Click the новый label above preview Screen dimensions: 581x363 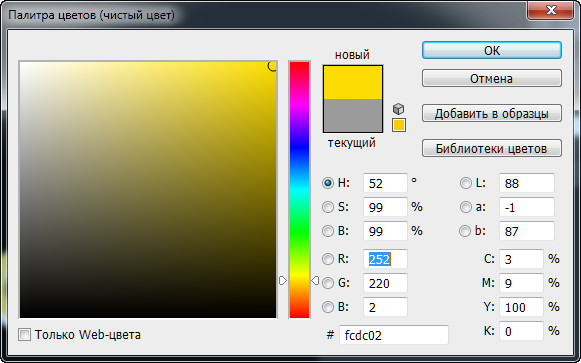coord(352,55)
